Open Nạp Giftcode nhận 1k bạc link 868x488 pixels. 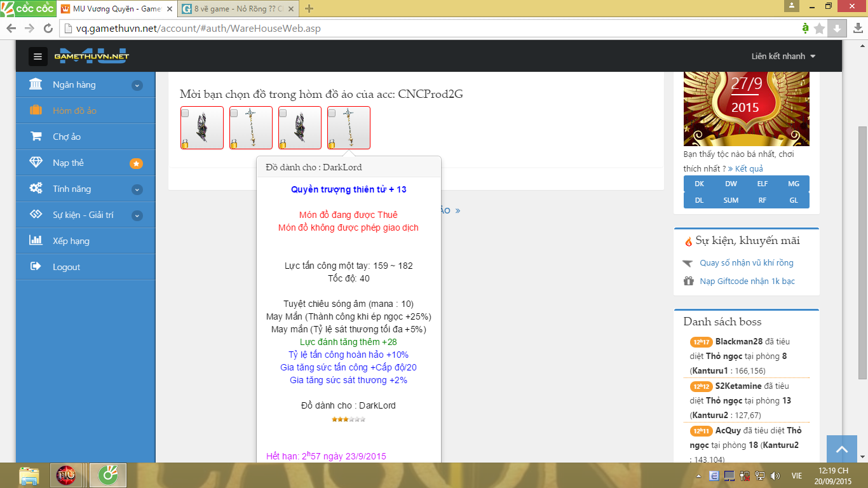pyautogui.click(x=747, y=281)
